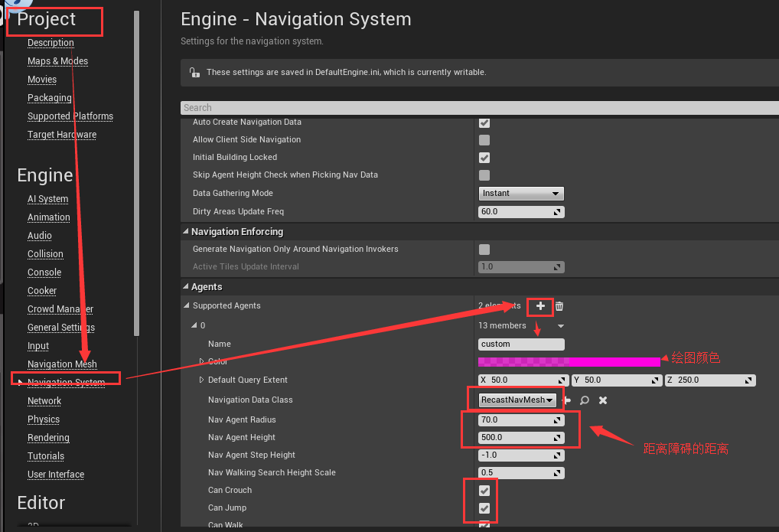Toggle Initial Building Locked checkbox
Image resolution: width=779 pixels, height=532 pixels.
pyautogui.click(x=484, y=158)
